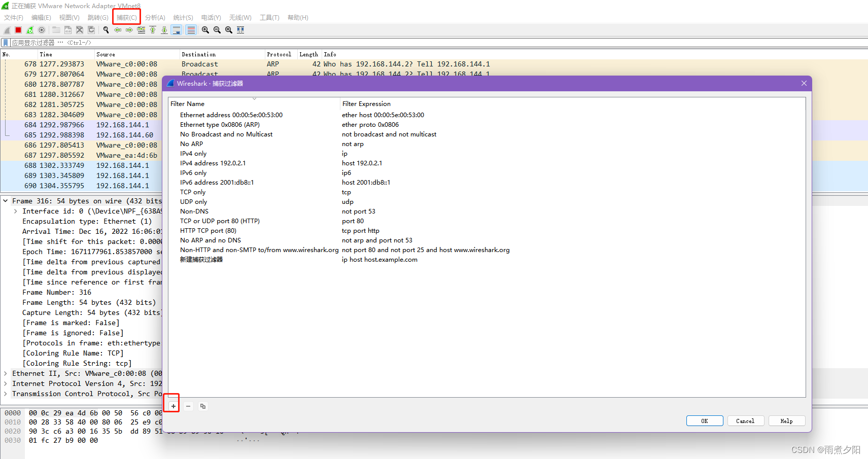This screenshot has width=868, height=459.
Task: Click the start capture shark fin icon
Action: click(7, 30)
